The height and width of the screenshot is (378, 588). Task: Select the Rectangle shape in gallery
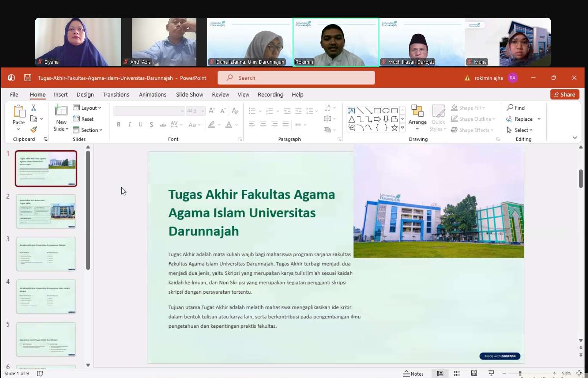click(x=377, y=110)
